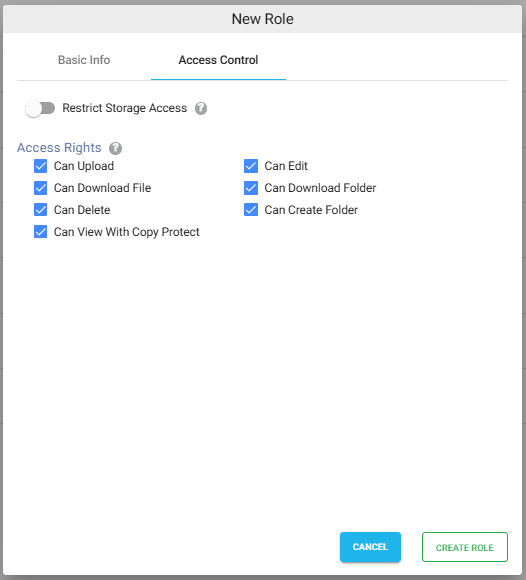Viewport: 526px width, 580px height.
Task: Uncheck the Can Edit checkbox
Action: point(251,166)
